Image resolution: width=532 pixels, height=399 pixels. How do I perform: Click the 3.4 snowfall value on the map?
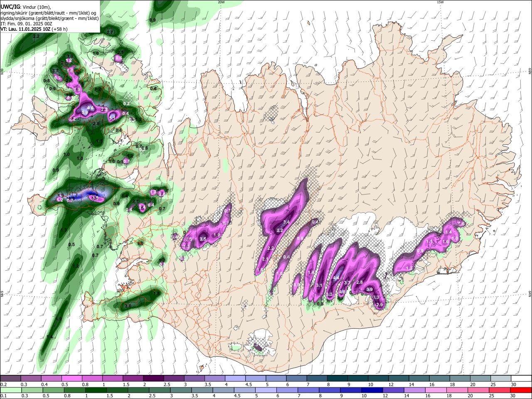286,222
